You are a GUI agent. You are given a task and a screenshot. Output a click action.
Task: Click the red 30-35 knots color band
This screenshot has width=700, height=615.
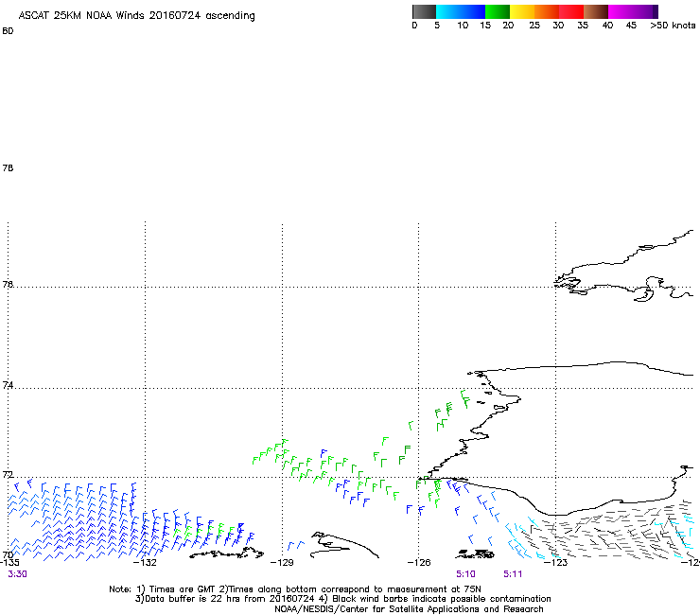pyautogui.click(x=571, y=11)
